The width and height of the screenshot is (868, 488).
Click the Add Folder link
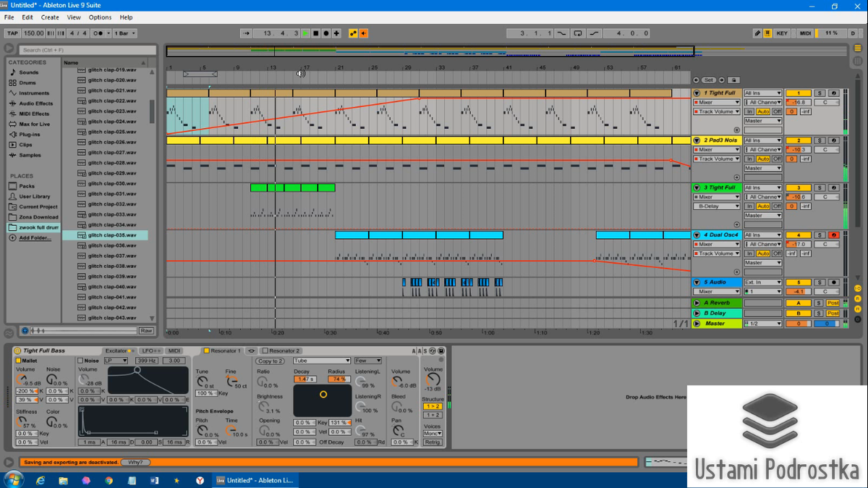pos(35,237)
